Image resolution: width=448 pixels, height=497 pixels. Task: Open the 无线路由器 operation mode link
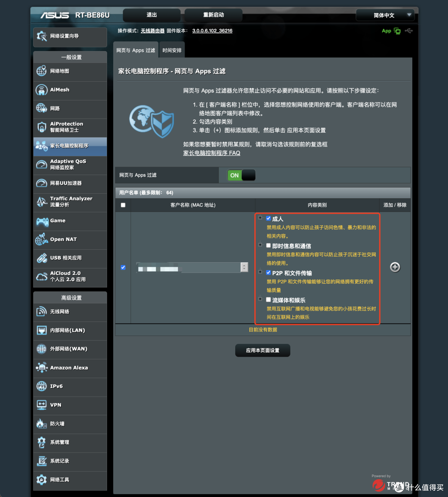[153, 31]
